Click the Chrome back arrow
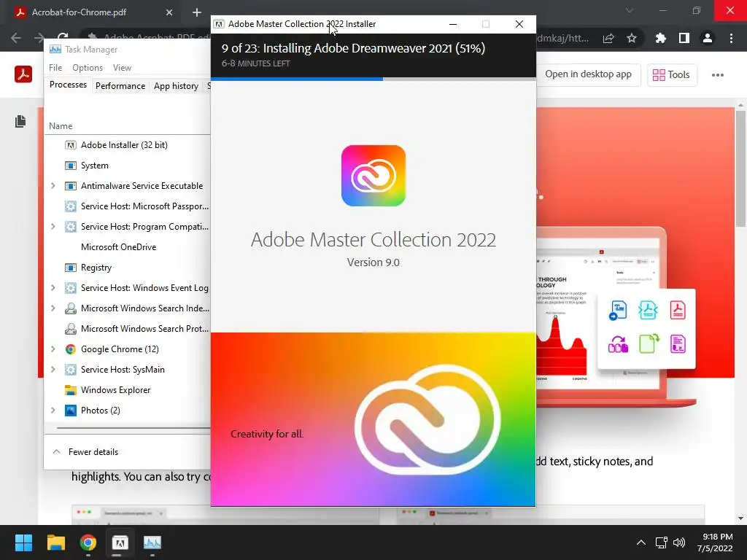Image resolution: width=747 pixels, height=560 pixels. coord(16,38)
